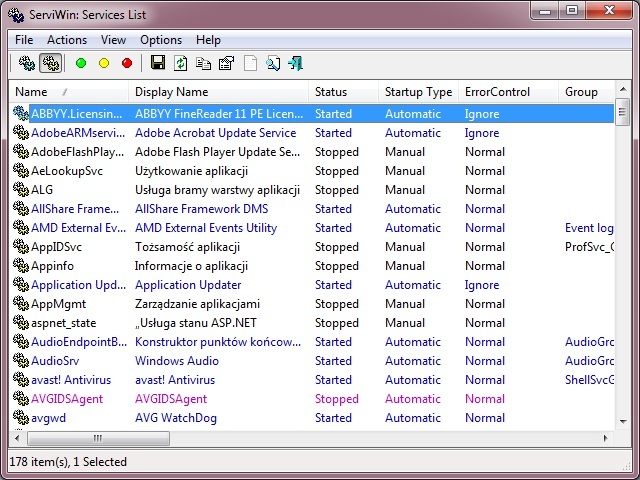Select the ABBYY.Licensin... service row
This screenshot has width=640, height=480.
313,113
